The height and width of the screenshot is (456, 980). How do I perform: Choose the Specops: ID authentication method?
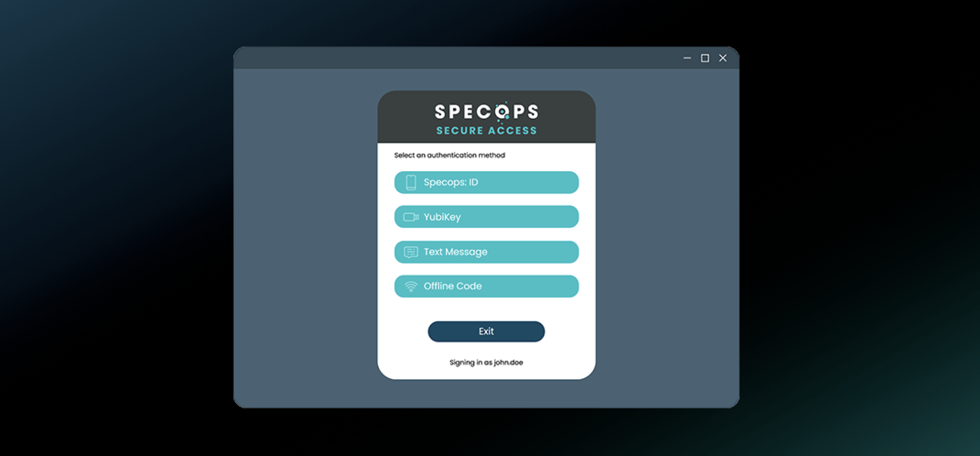(486, 182)
